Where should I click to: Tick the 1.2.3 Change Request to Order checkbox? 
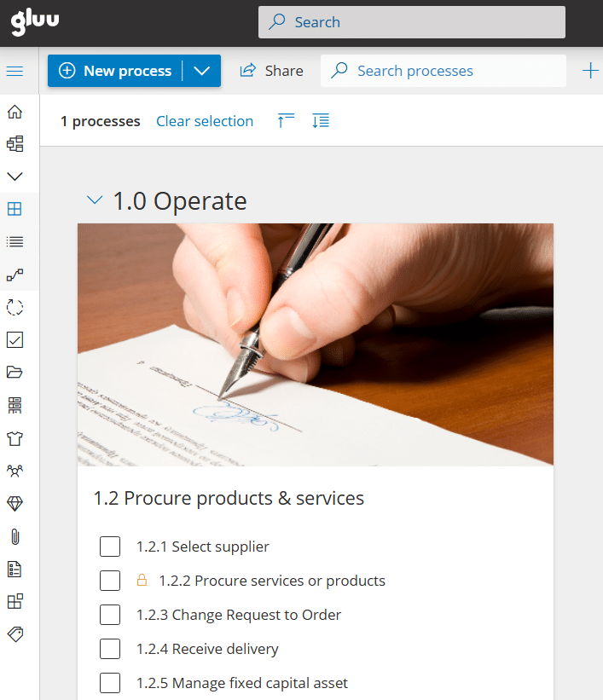(x=110, y=615)
